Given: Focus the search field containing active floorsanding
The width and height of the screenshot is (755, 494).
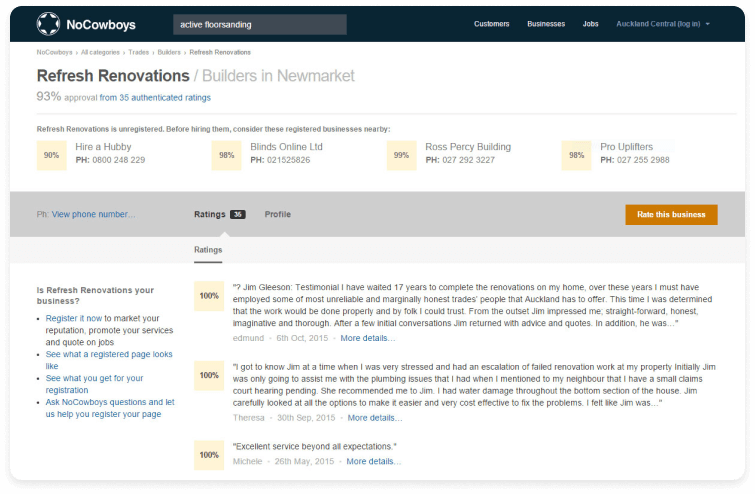Looking at the screenshot, I should [260, 25].
